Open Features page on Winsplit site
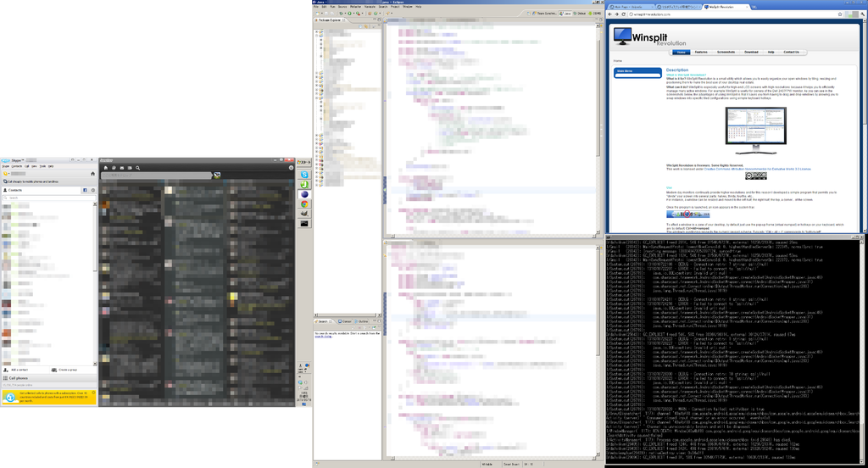The width and height of the screenshot is (868, 468). (701, 52)
